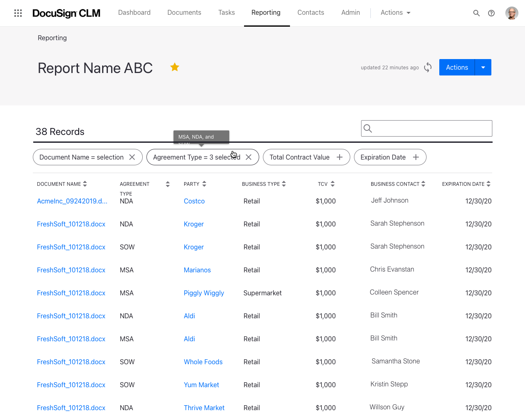
Task: Click the refresh report icon
Action: coord(428,67)
